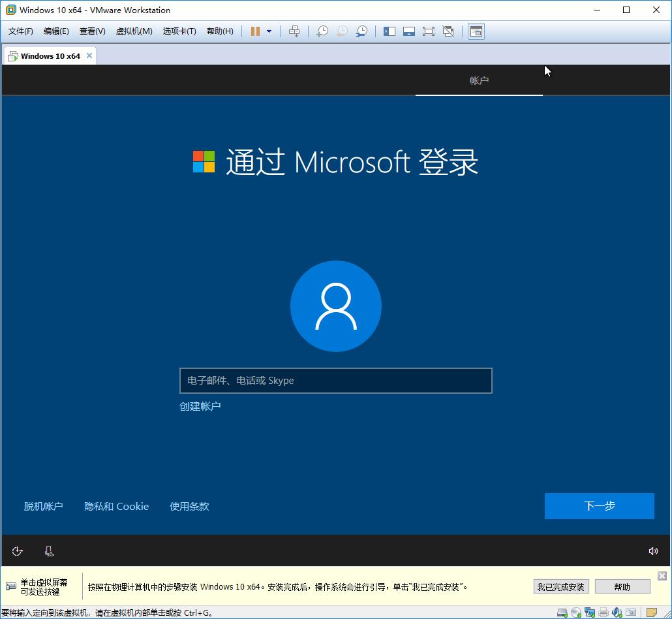Toggle the microphone input option
Viewport: 672px width, 619px height.
[x=49, y=550]
